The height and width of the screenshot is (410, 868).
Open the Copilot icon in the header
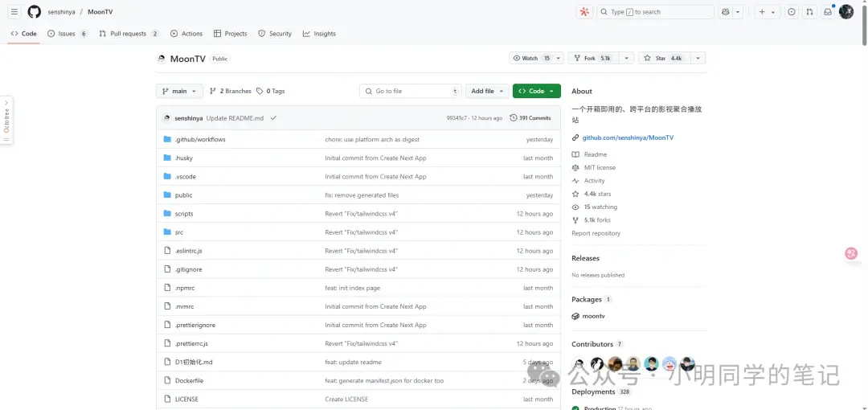(725, 11)
